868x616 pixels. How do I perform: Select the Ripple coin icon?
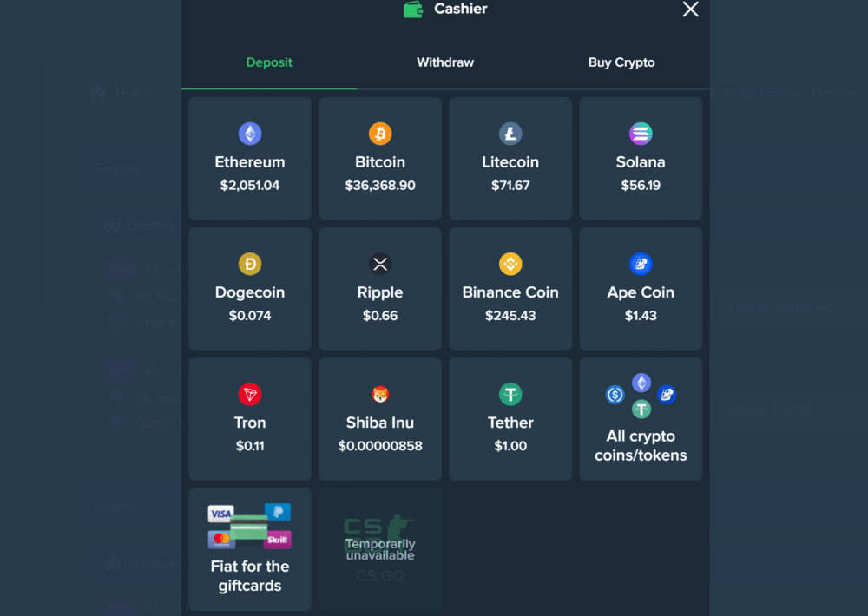(x=380, y=264)
